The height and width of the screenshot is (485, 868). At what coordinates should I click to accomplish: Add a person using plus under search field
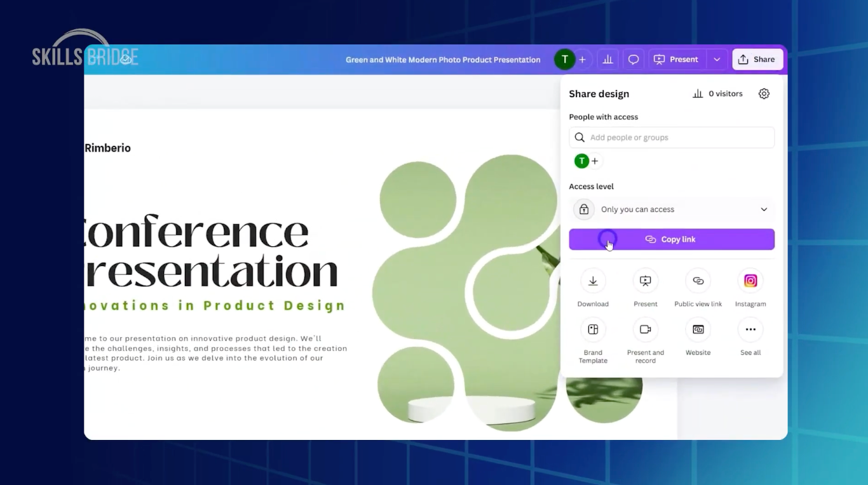595,161
